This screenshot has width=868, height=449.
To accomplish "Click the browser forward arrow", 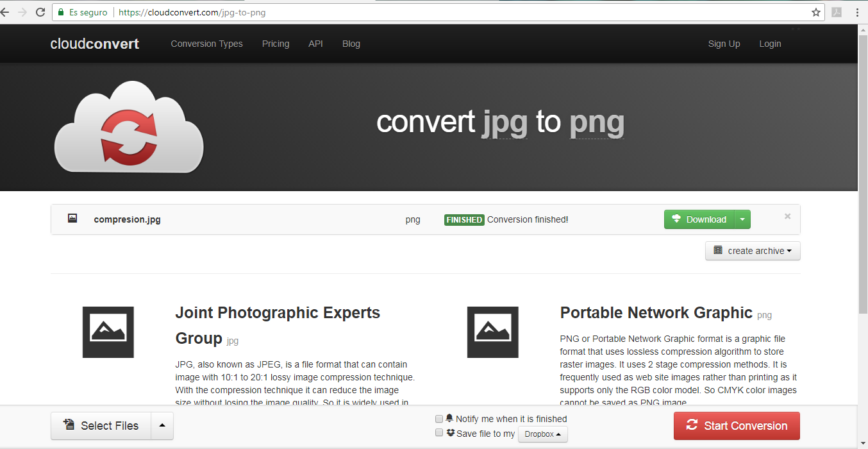I will point(22,12).
